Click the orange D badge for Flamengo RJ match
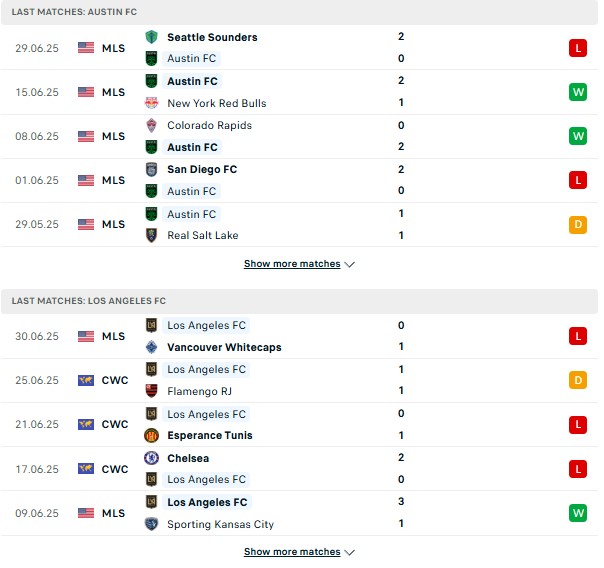The image size is (604, 568). (x=577, y=380)
